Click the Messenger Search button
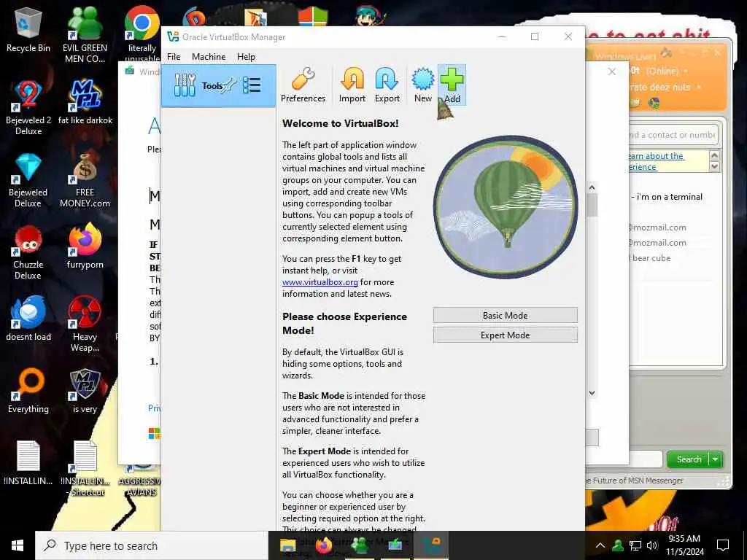 coord(689,459)
